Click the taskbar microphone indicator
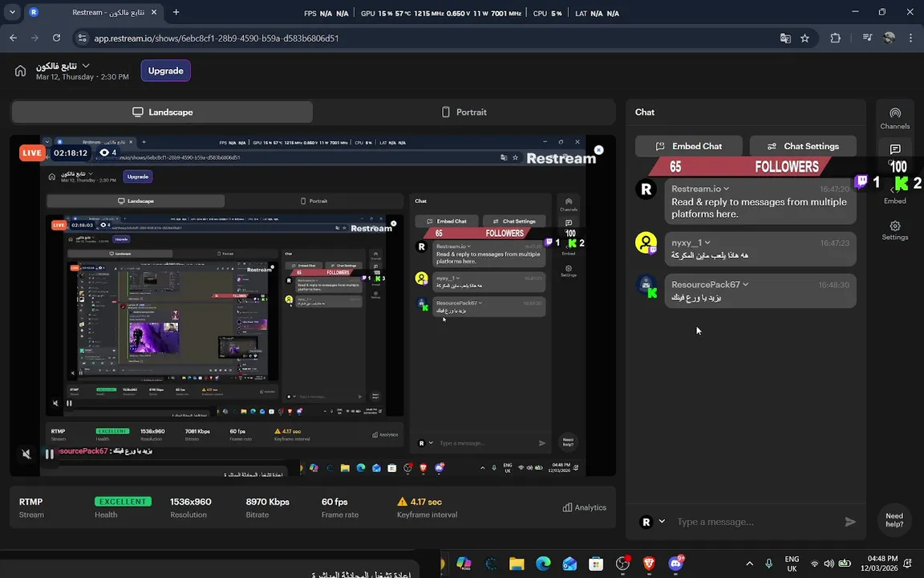 click(x=768, y=564)
